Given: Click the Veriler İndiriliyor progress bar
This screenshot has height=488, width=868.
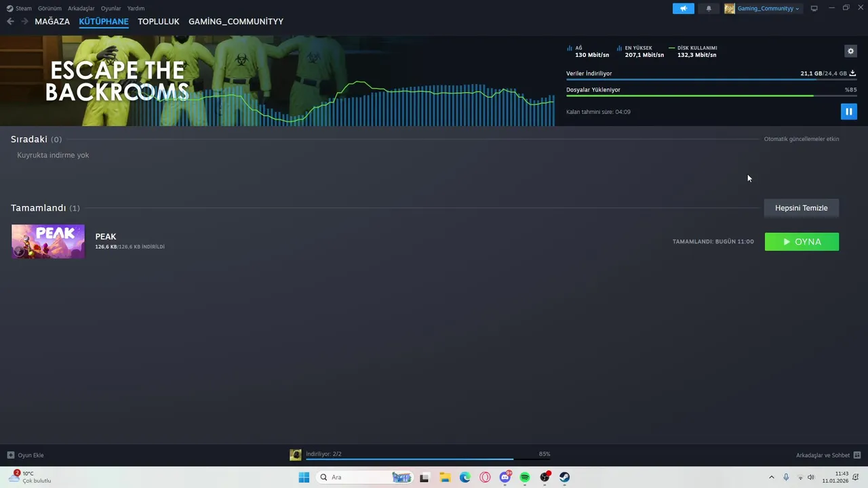Looking at the screenshot, I should (711, 80).
